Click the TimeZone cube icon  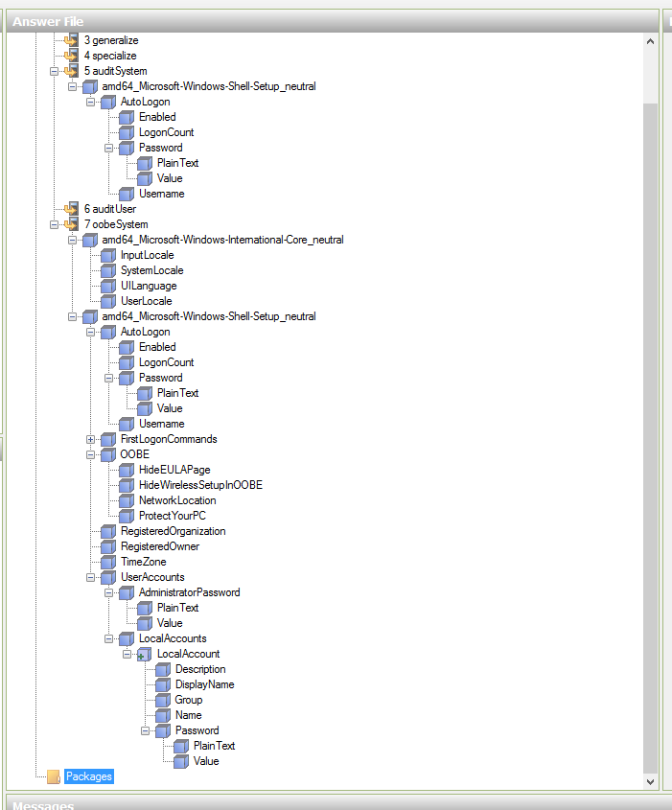point(108,562)
